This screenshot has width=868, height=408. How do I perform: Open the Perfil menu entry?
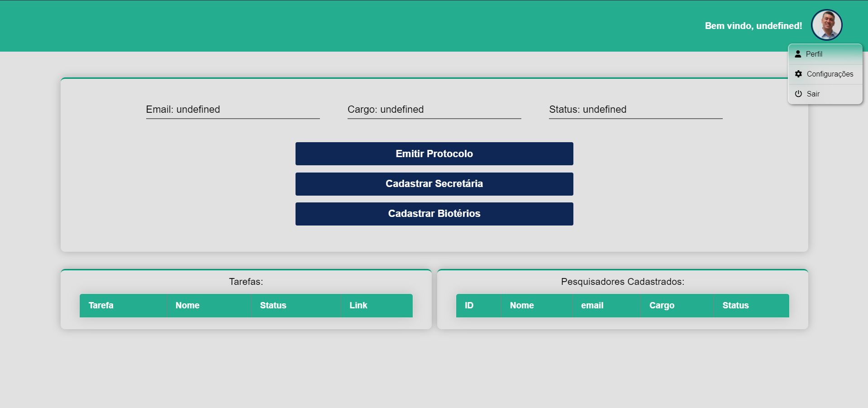point(825,54)
